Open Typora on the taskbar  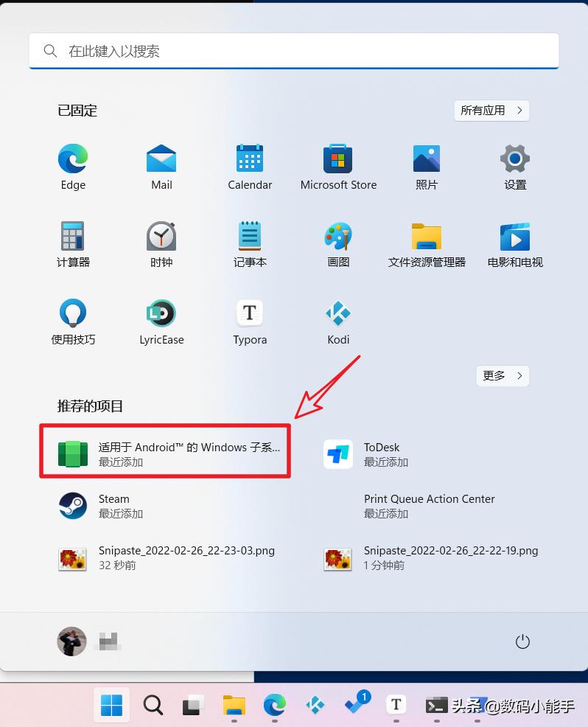396,705
